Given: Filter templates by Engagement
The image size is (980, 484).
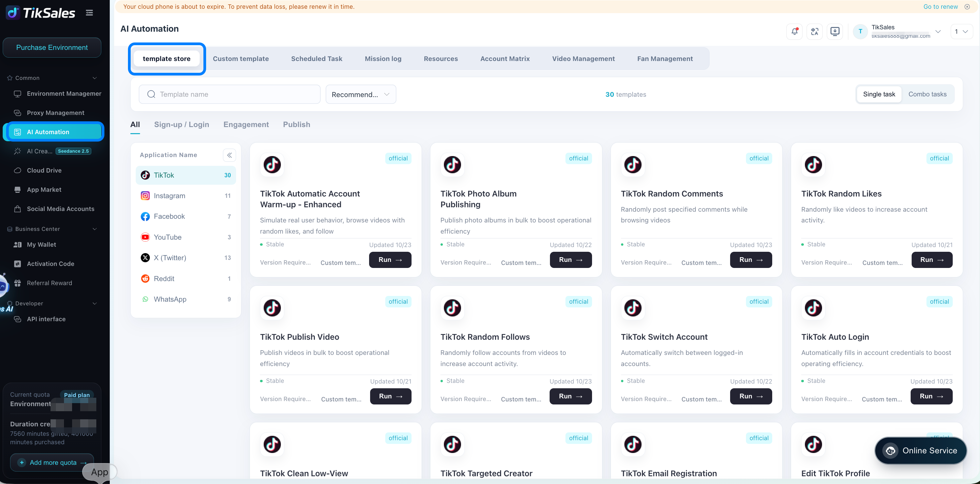Looking at the screenshot, I should tap(246, 124).
